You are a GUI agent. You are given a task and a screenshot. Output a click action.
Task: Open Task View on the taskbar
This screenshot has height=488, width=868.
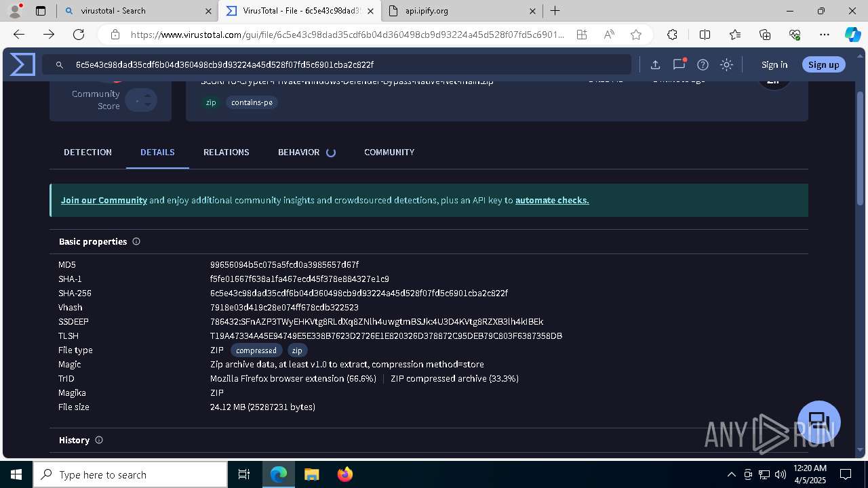(244, 474)
